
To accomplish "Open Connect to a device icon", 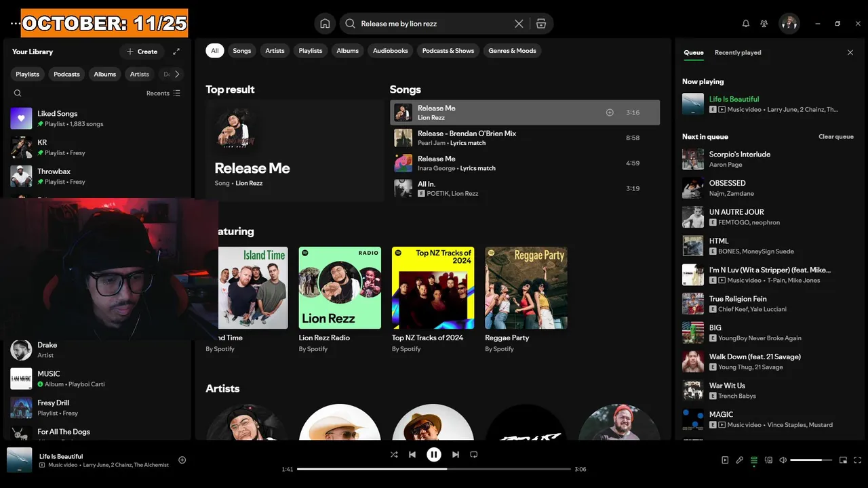I will [768, 460].
